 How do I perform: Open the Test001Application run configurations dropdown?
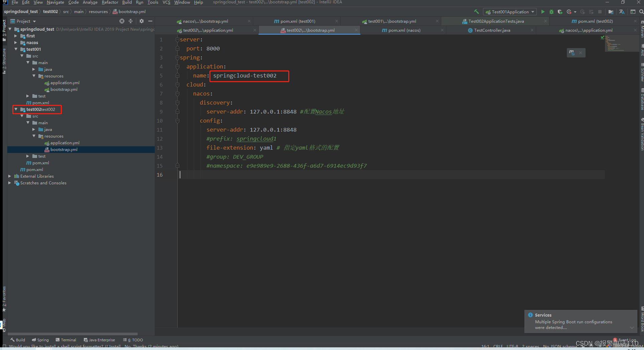point(532,12)
